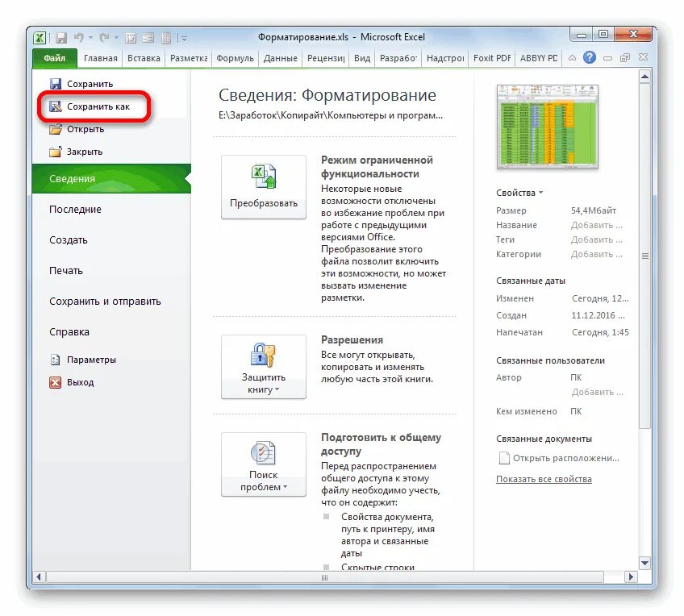The height and width of the screenshot is (616, 684).
Task: Click Показать все свойства link
Action: [x=544, y=479]
